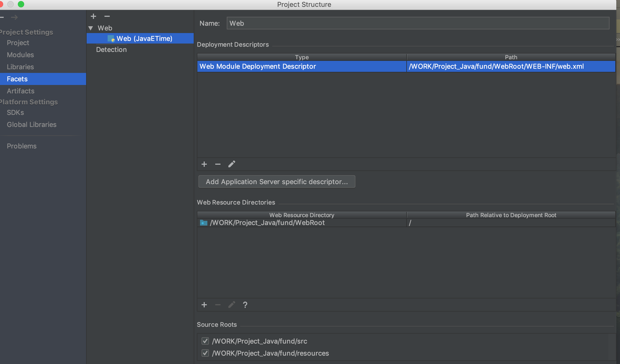Add a web resource directory

[204, 305]
